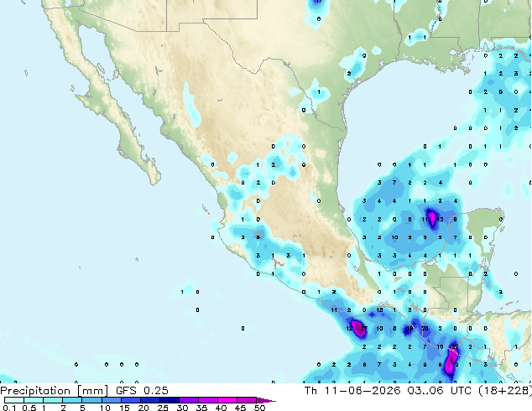
Task: Click the legend scale label '45'
Action: coord(240,408)
